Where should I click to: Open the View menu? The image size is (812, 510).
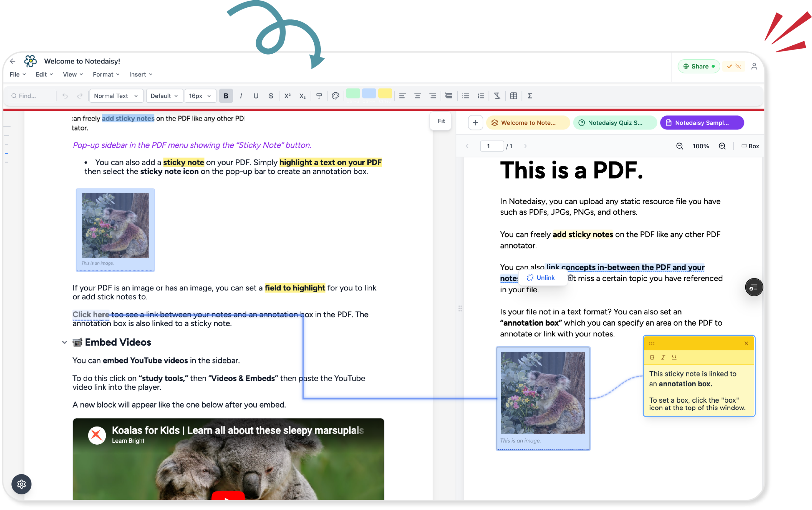click(x=73, y=74)
